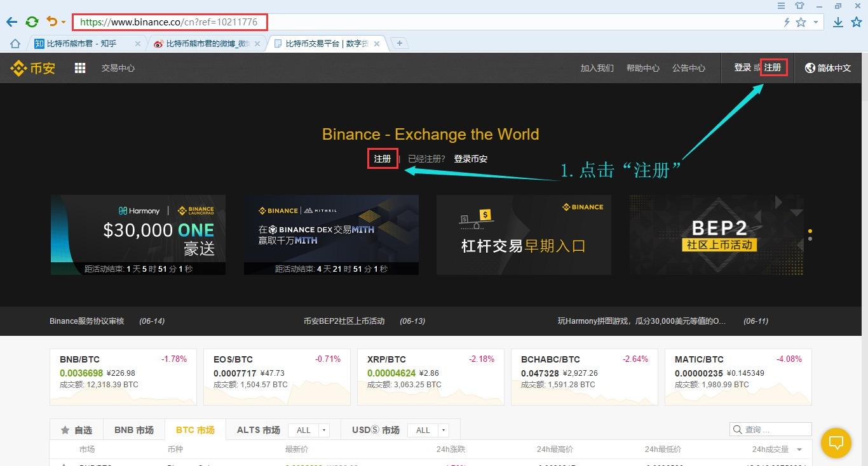Image resolution: width=868 pixels, height=466 pixels.
Task: Open favorites with the blue star icon
Action: pos(856,22)
